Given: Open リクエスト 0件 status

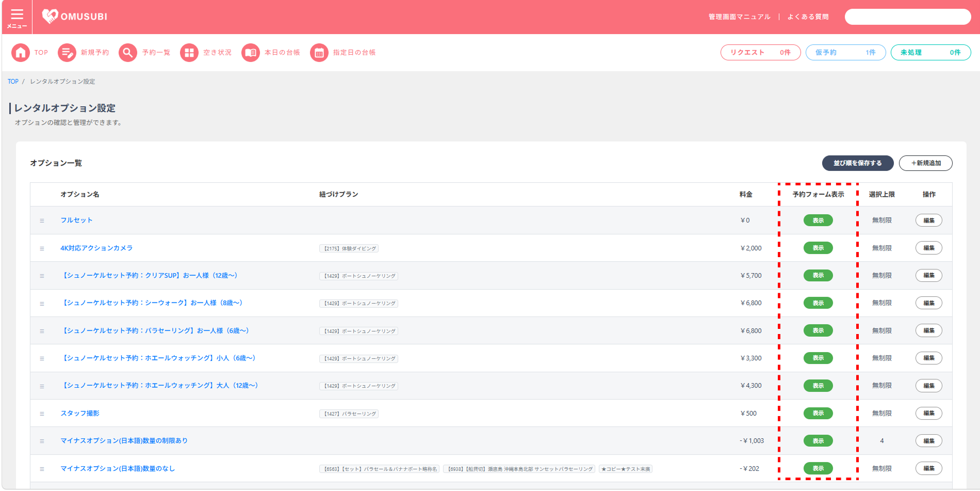Looking at the screenshot, I should (760, 53).
